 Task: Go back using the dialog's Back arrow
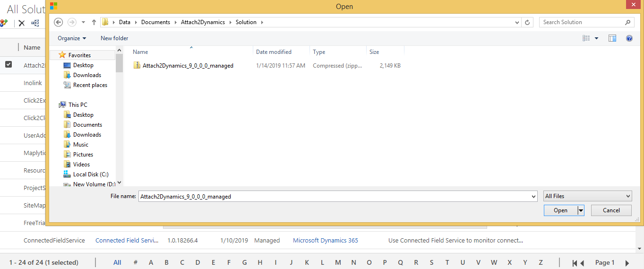coord(59,22)
